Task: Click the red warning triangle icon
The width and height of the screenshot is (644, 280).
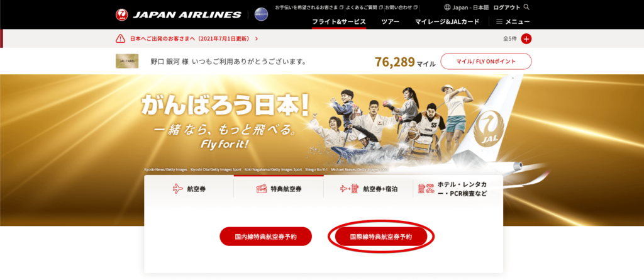Action: click(120, 38)
